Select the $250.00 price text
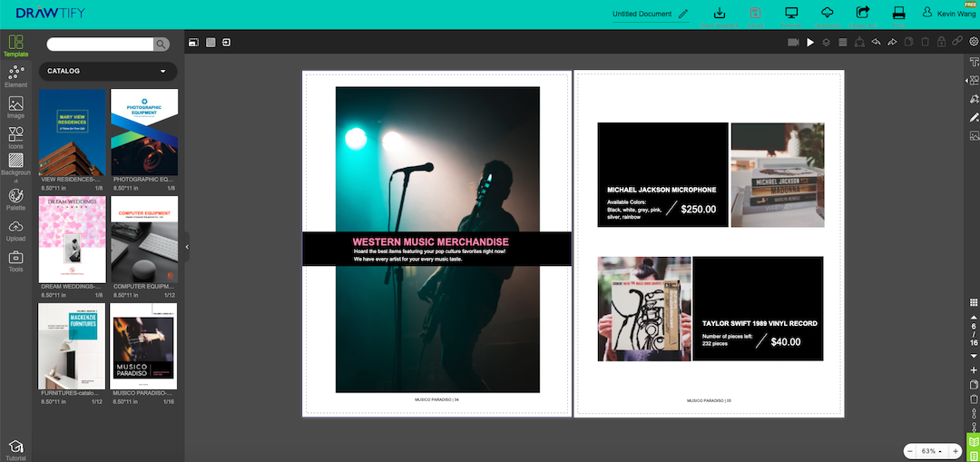 [699, 210]
